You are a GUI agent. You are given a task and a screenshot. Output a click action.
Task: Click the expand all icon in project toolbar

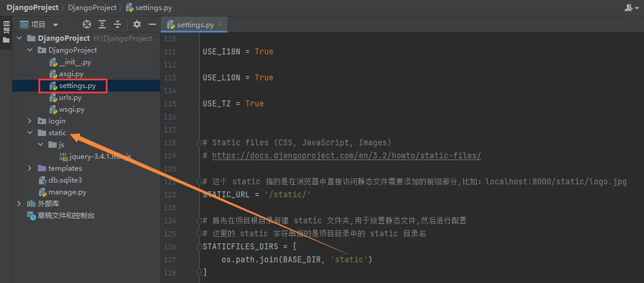pos(102,25)
